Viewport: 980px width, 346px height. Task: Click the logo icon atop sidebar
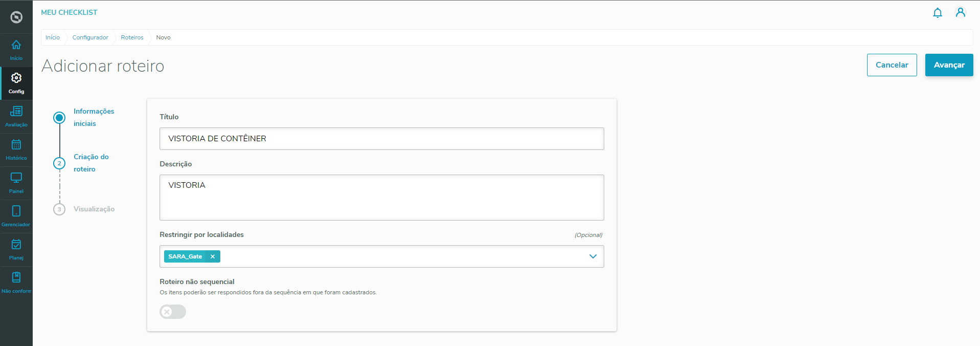[x=16, y=17]
